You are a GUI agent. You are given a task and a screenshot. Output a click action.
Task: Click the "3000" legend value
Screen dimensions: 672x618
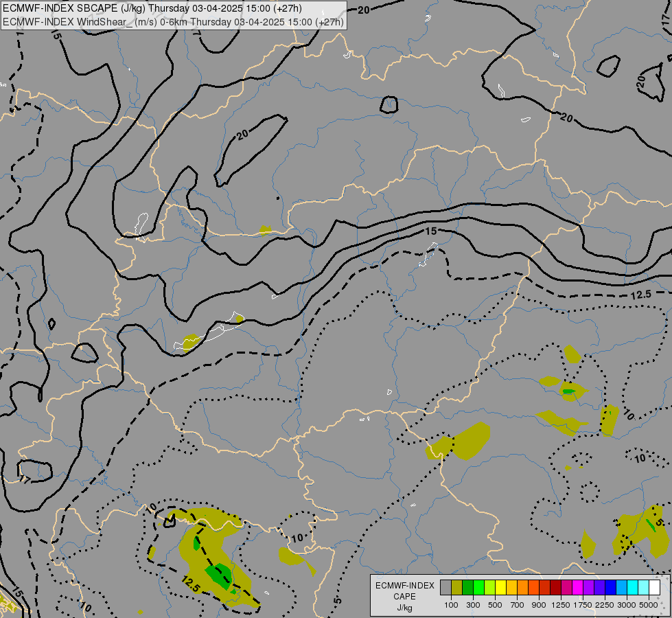[627, 605]
